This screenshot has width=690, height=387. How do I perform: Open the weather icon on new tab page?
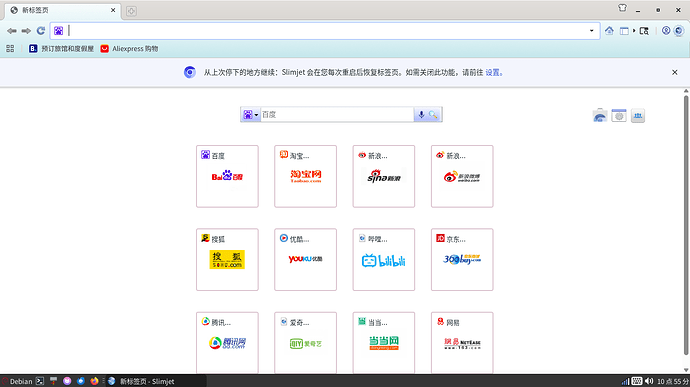point(600,115)
